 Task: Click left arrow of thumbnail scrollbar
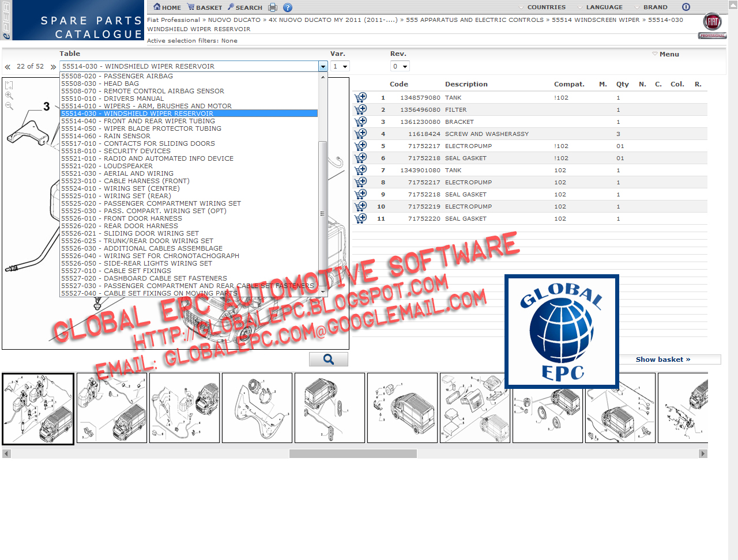pos(6,454)
